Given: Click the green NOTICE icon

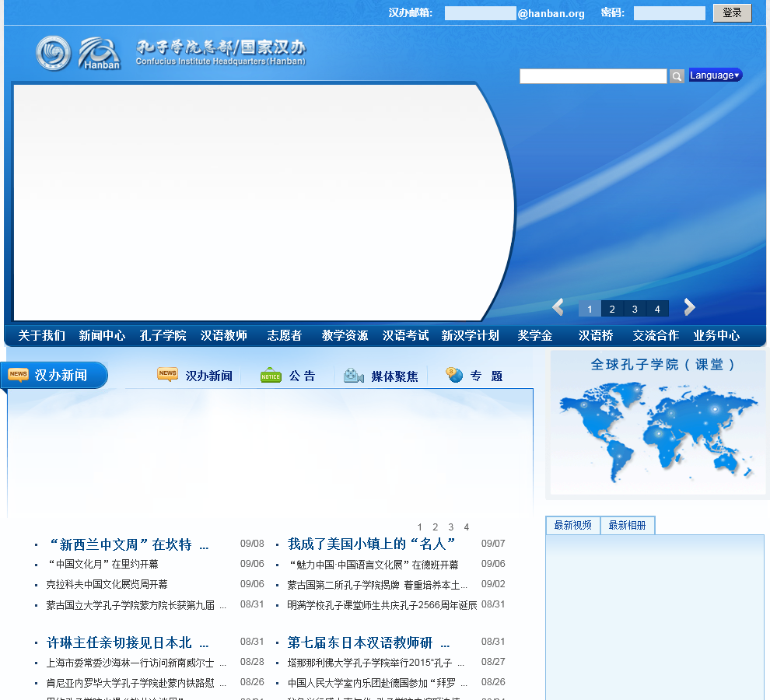Looking at the screenshot, I should tap(271, 376).
